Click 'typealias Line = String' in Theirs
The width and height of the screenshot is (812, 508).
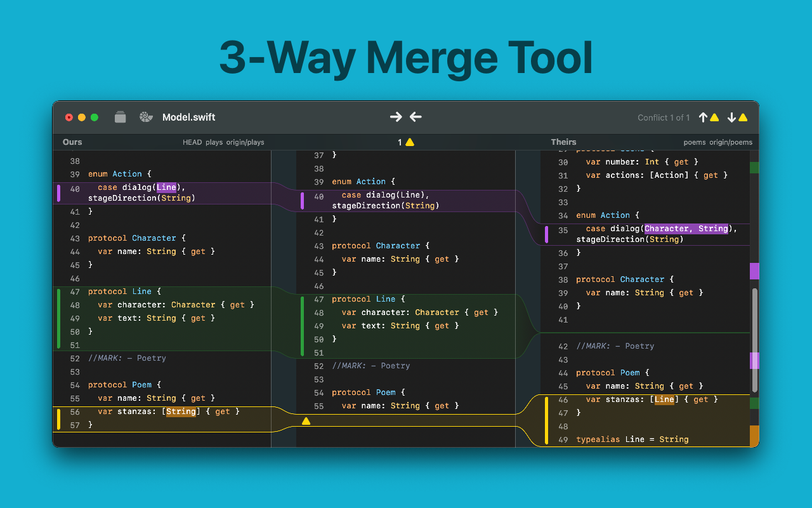pyautogui.click(x=632, y=439)
